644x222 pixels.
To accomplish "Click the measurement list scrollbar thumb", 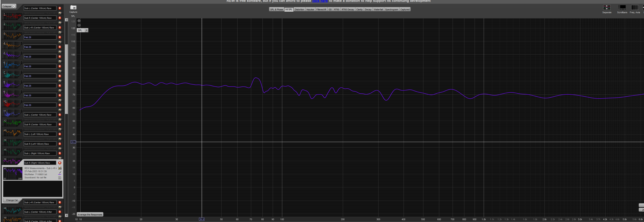I will pyautogui.click(x=67, y=79).
